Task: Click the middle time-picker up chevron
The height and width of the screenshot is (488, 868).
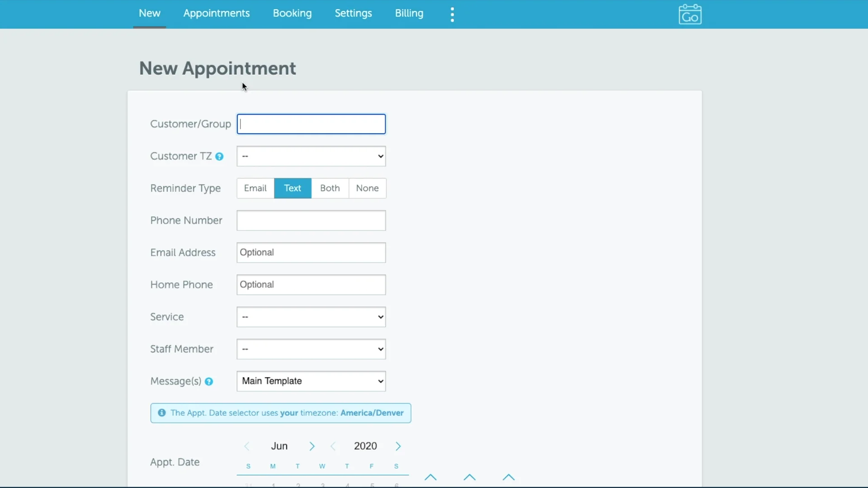Action: click(470, 477)
